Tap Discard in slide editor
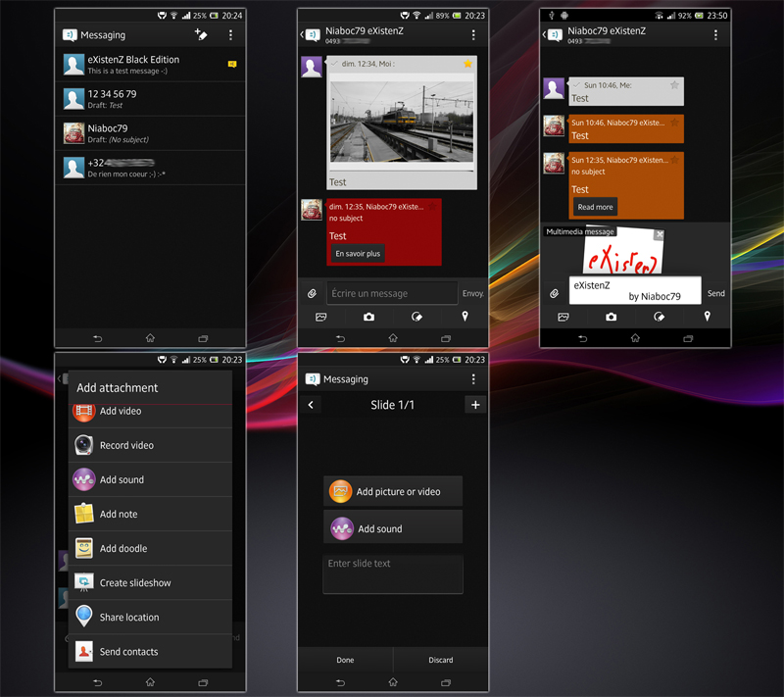Viewport: 784px width, 697px height. click(440, 660)
